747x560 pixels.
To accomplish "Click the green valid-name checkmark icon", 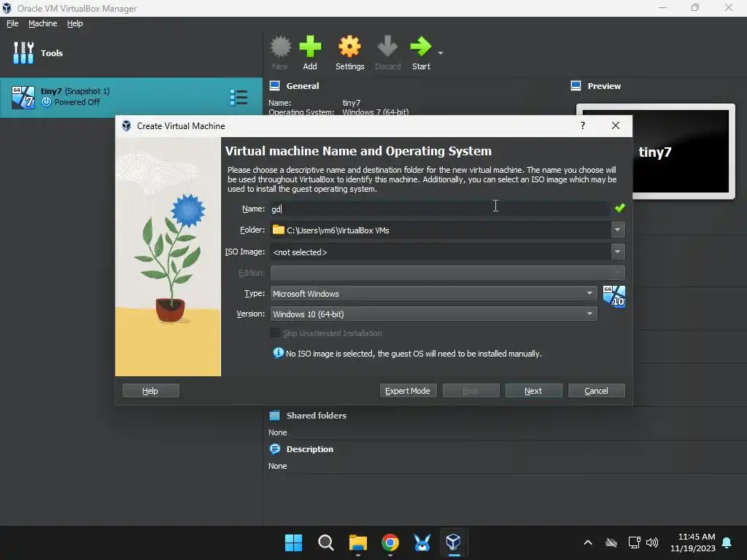I will pos(619,208).
